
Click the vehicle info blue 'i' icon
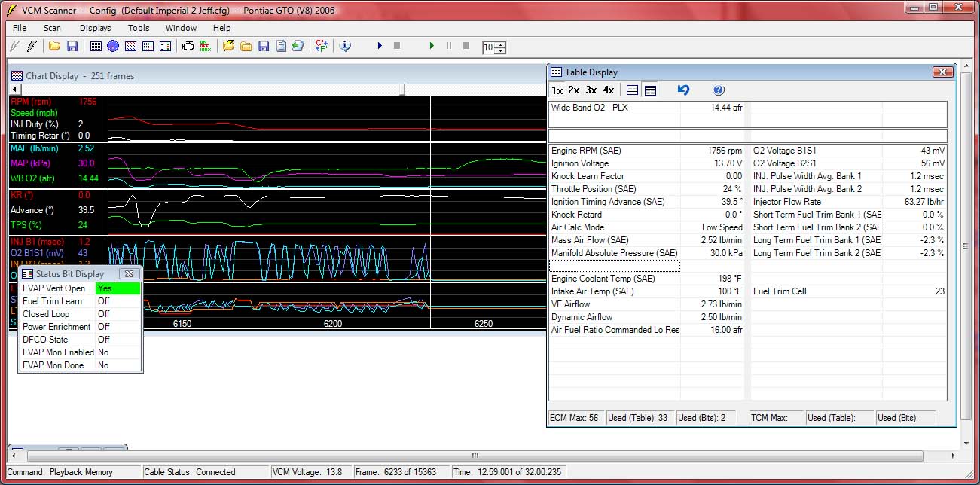pyautogui.click(x=345, y=45)
